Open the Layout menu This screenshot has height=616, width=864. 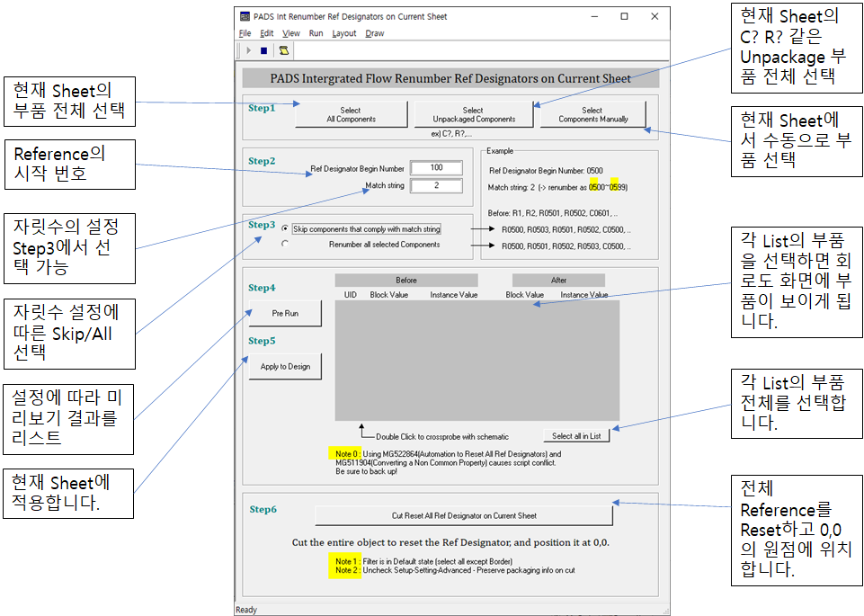[x=344, y=33]
